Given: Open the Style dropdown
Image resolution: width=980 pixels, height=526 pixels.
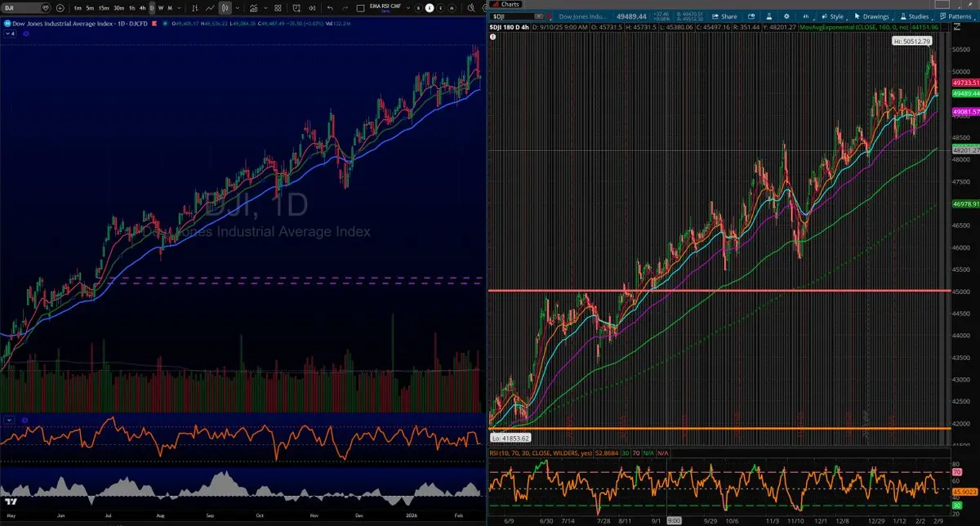Looking at the screenshot, I should tap(832, 16).
